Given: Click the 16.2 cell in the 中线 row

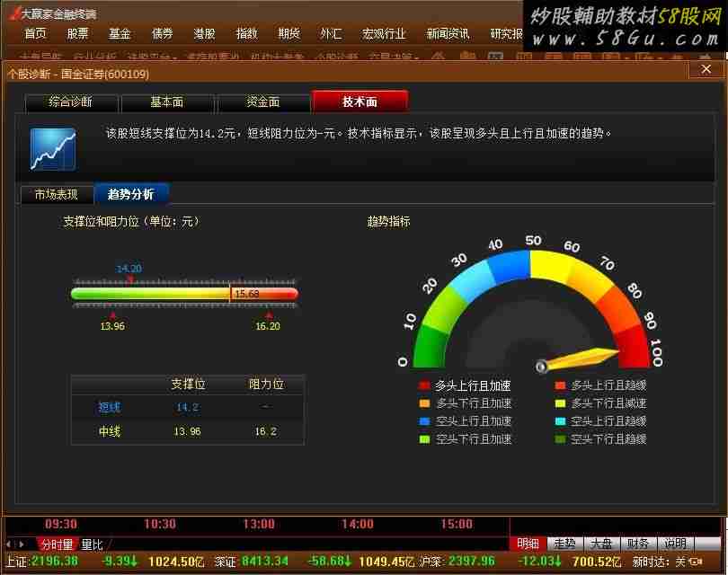Looking at the screenshot, I should pos(265,431).
